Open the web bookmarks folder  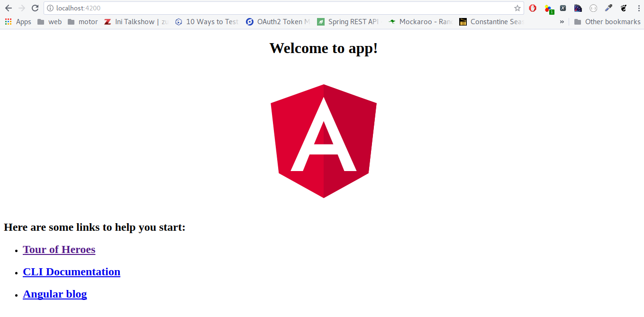click(x=49, y=22)
